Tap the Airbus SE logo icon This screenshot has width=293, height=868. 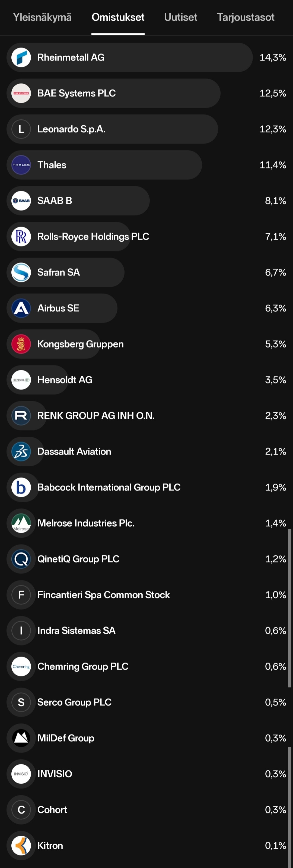point(21,308)
